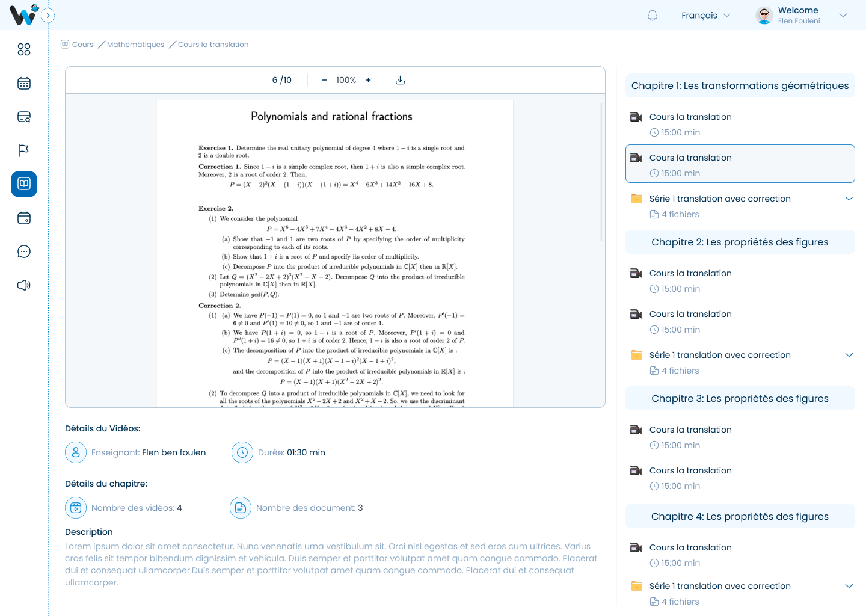Click the megaphone announcements sidebar icon

pos(24,285)
